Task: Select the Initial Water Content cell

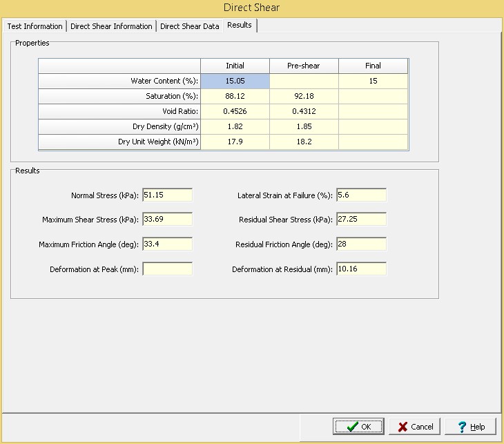Action: (235, 81)
